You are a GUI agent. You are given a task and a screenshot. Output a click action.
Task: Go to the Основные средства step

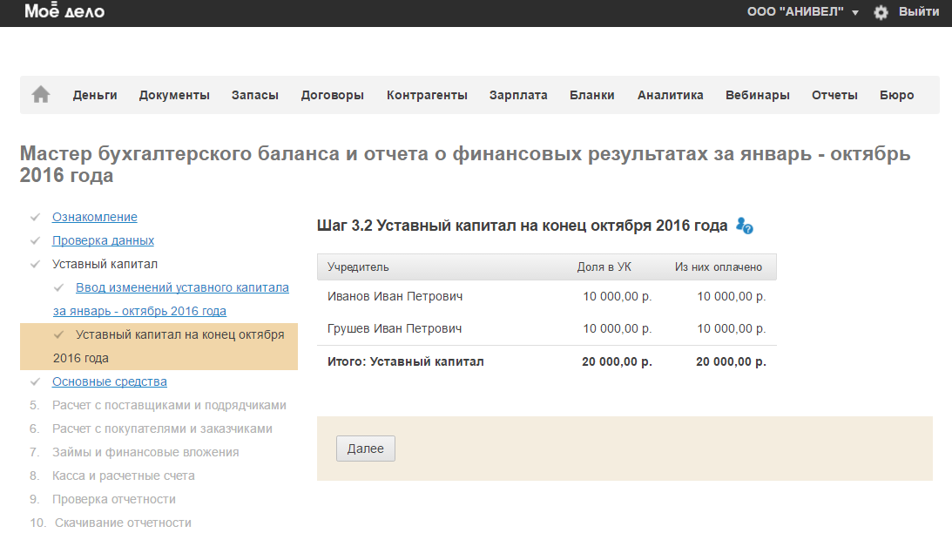[109, 381]
